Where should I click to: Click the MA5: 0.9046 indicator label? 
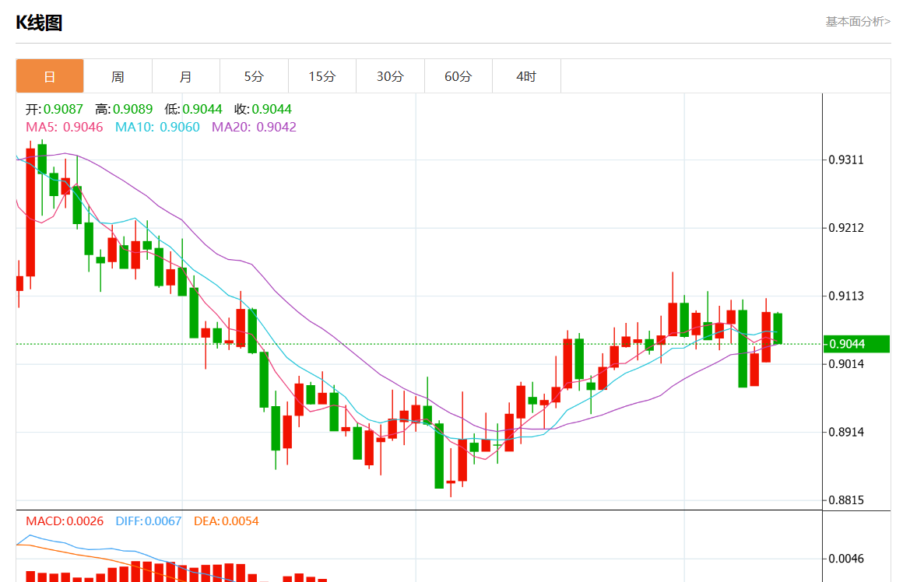pos(65,128)
